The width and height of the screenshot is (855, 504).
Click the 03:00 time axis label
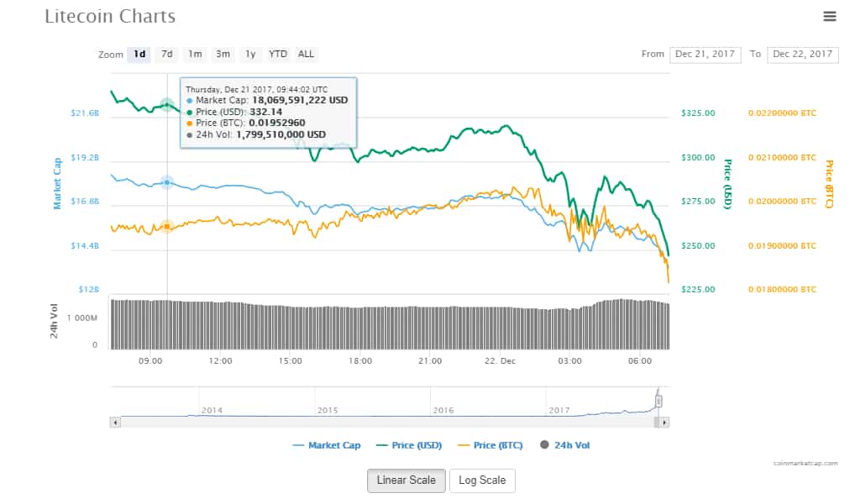[569, 361]
